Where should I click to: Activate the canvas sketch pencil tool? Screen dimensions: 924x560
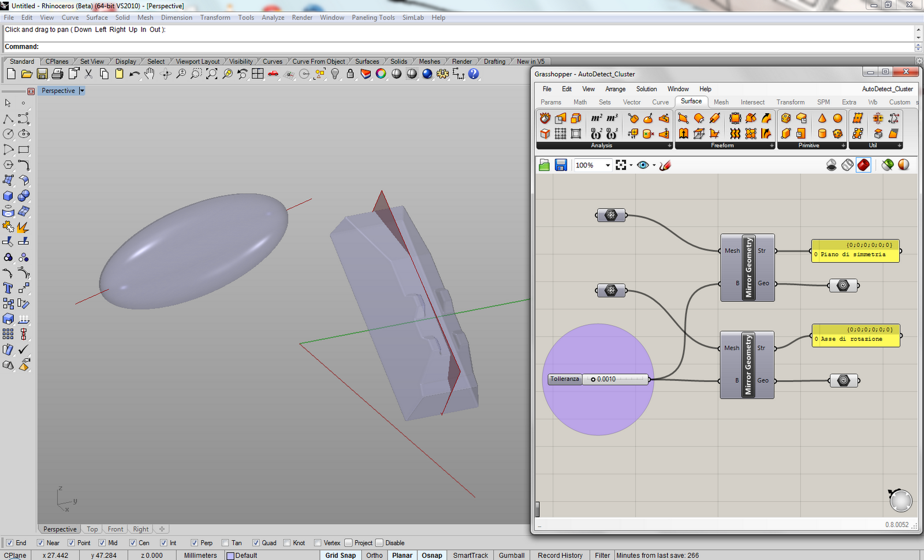[x=665, y=165]
